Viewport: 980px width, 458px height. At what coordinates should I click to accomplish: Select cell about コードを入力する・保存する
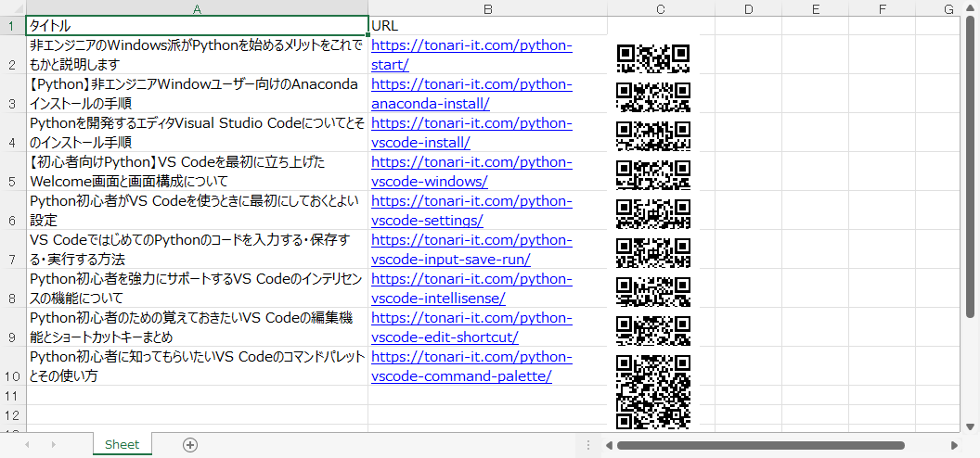pyautogui.click(x=197, y=249)
